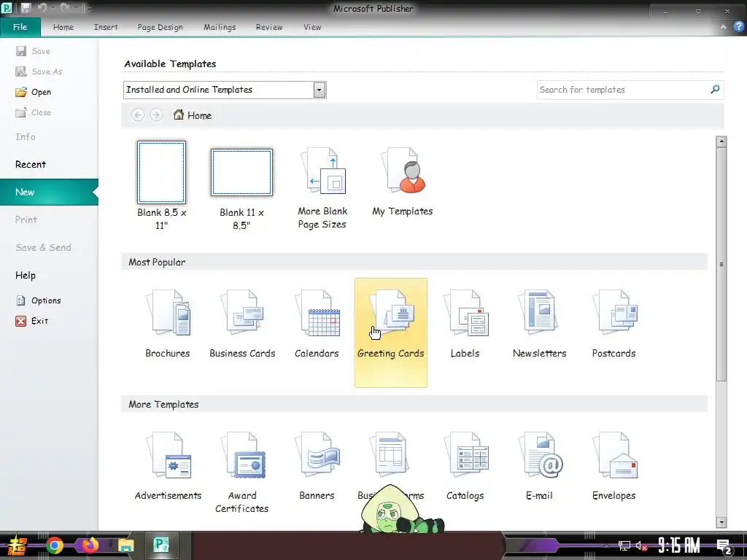Open the Home ribbon tab
Image resolution: width=747 pixels, height=560 pixels.
(63, 27)
